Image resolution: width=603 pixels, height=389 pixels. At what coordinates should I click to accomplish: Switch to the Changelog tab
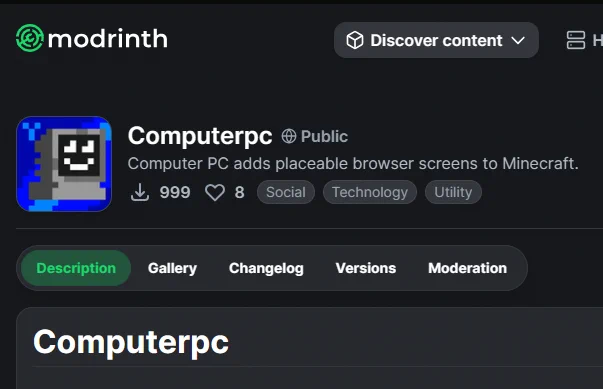pyautogui.click(x=266, y=268)
